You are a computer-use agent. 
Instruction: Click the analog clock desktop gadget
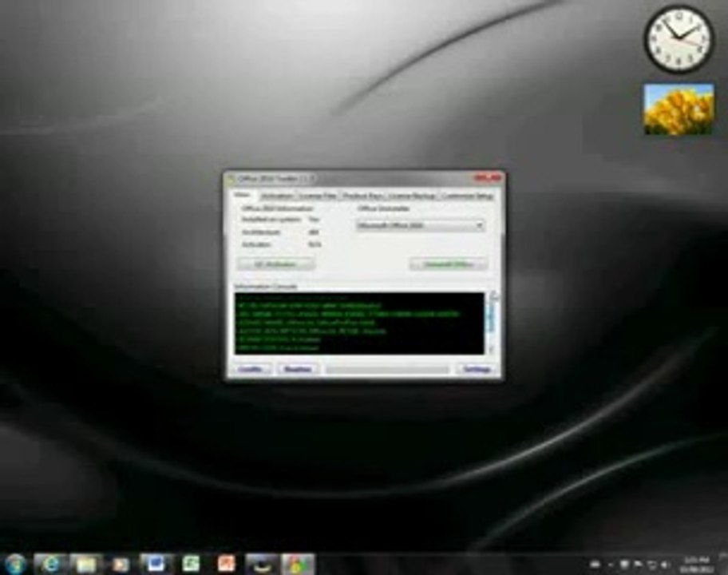pos(679,39)
